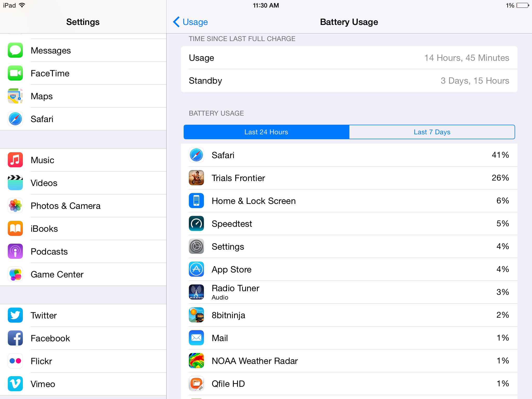
Task: Tap the App Store row label
Action: point(231,270)
